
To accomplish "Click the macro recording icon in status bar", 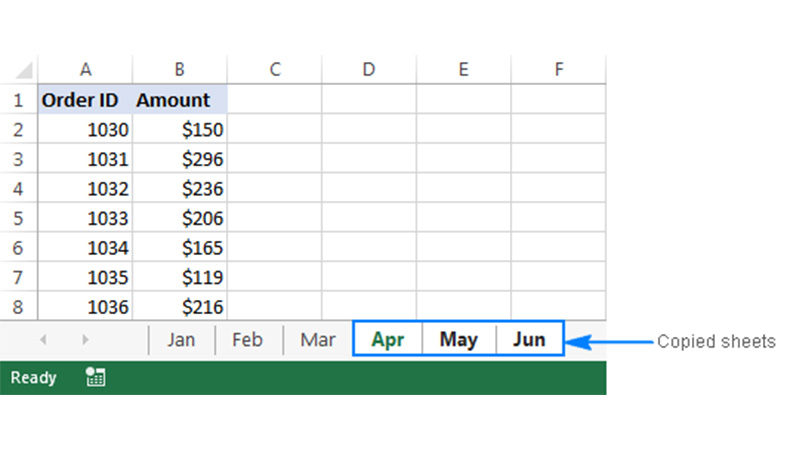I will click(96, 377).
